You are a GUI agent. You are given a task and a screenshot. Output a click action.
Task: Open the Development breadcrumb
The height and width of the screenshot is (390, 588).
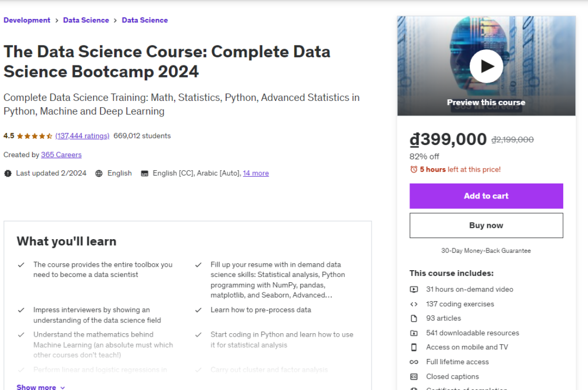[x=26, y=19]
